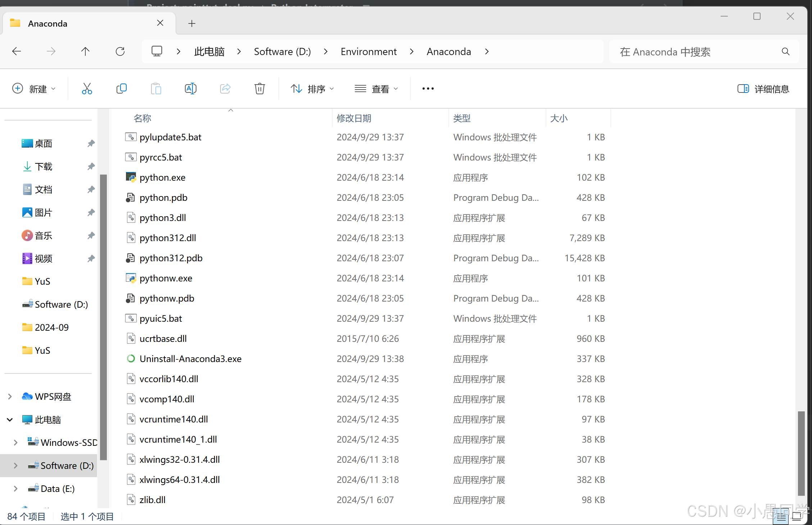
Task: Click the Delete trash icon
Action: (x=260, y=89)
